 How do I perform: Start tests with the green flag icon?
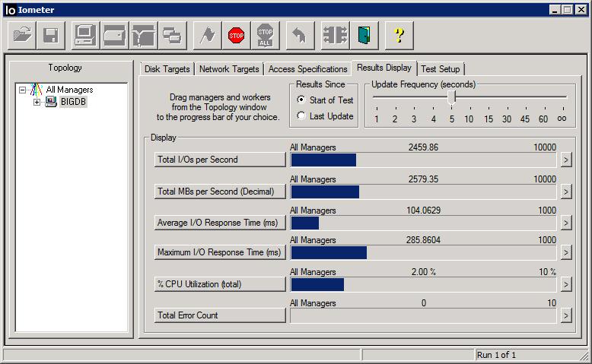point(208,36)
